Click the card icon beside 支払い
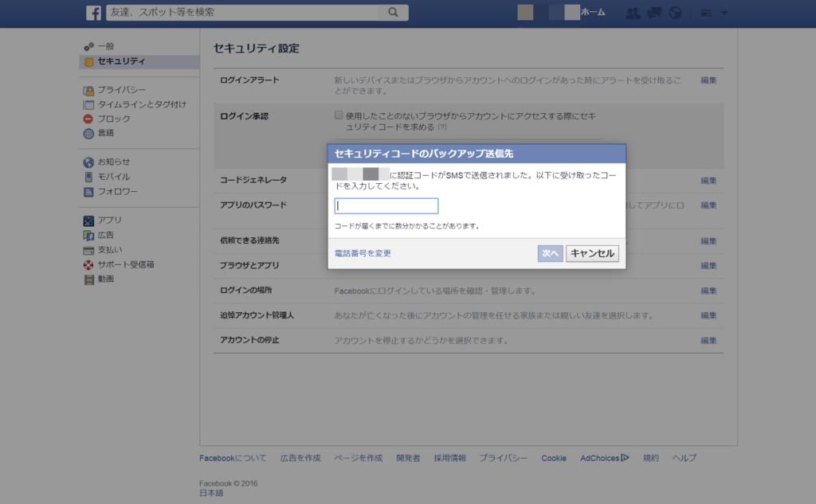Screen dimensions: 816x504 (88, 250)
